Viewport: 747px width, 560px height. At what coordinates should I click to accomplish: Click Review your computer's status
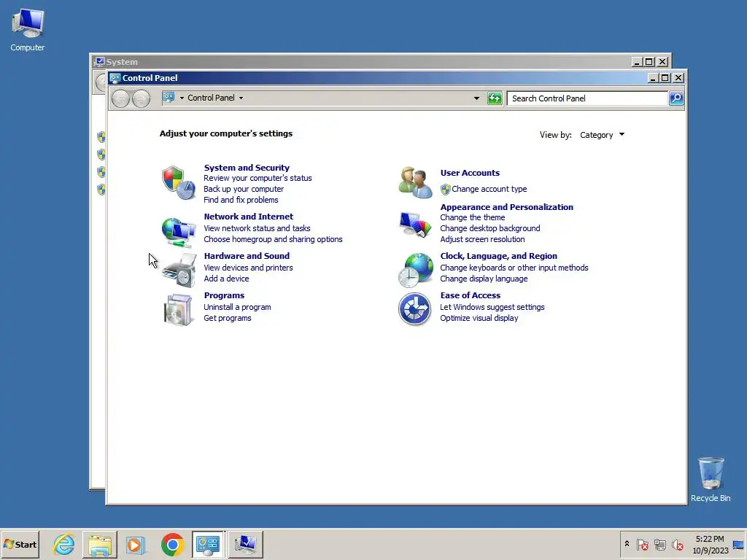click(x=258, y=178)
